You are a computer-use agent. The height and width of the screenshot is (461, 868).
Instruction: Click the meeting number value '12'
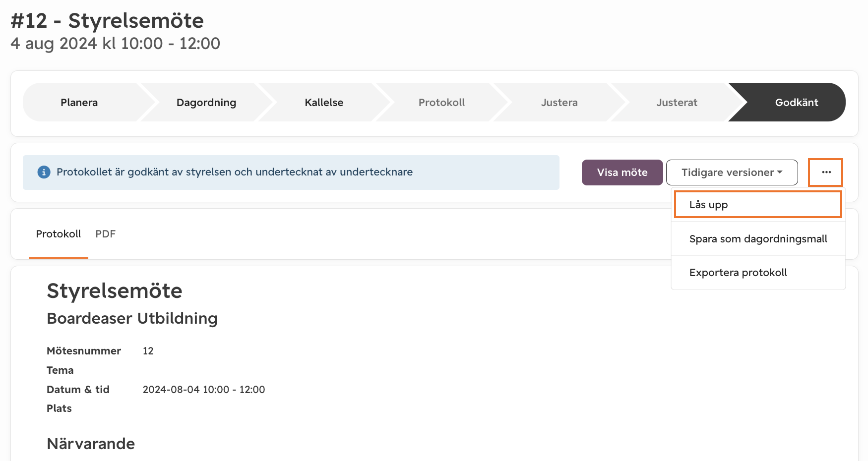click(148, 351)
